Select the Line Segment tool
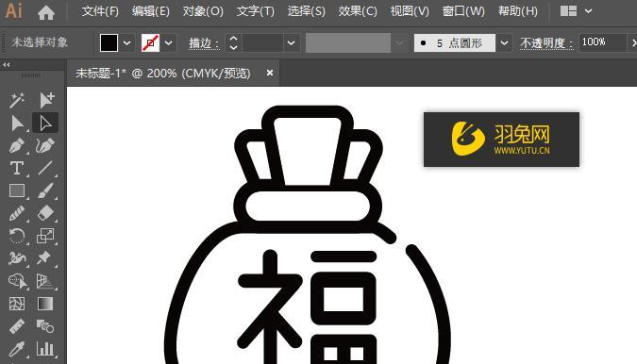 tap(45, 168)
